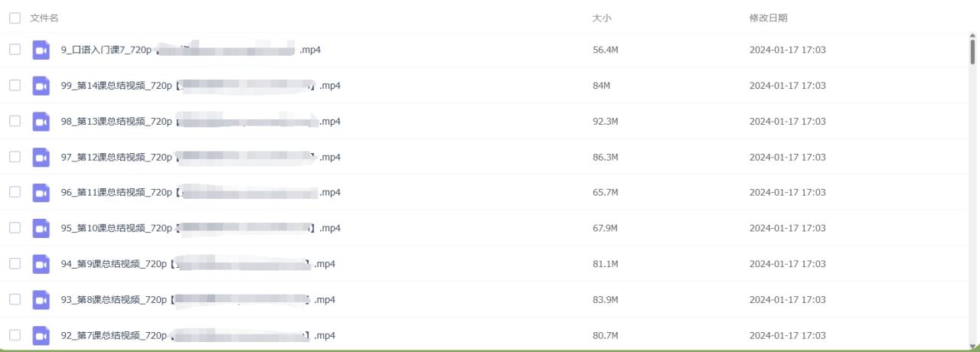
Task: Sort list by 大小 column header
Action: (602, 18)
